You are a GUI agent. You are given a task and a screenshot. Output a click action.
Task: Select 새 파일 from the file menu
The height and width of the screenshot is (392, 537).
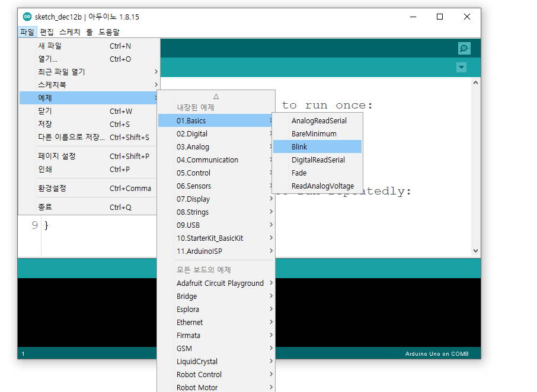(89, 46)
